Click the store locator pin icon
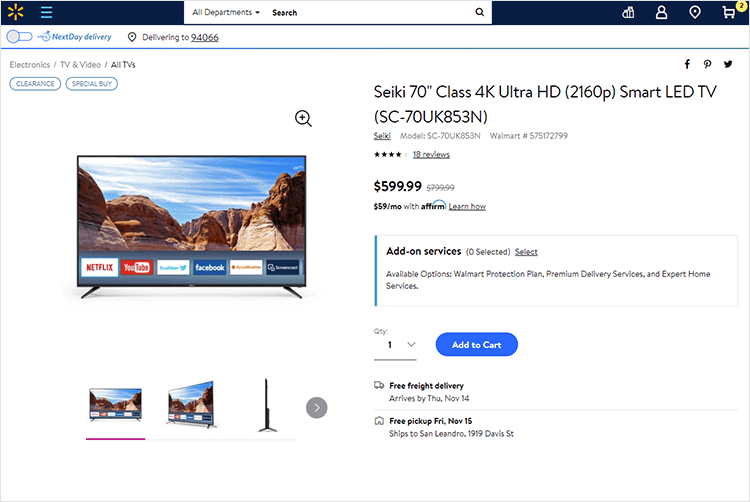The width and height of the screenshot is (750, 502). pos(695,12)
